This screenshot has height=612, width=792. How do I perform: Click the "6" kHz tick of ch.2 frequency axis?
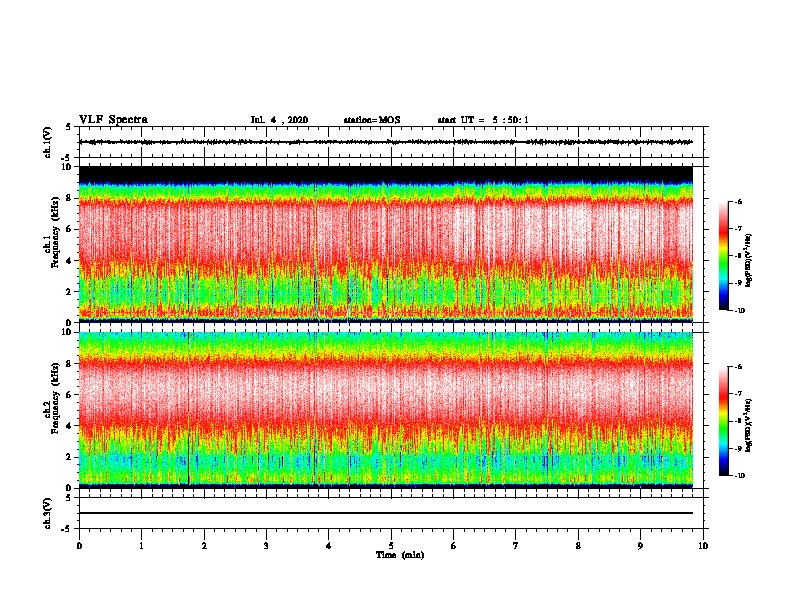(70, 395)
